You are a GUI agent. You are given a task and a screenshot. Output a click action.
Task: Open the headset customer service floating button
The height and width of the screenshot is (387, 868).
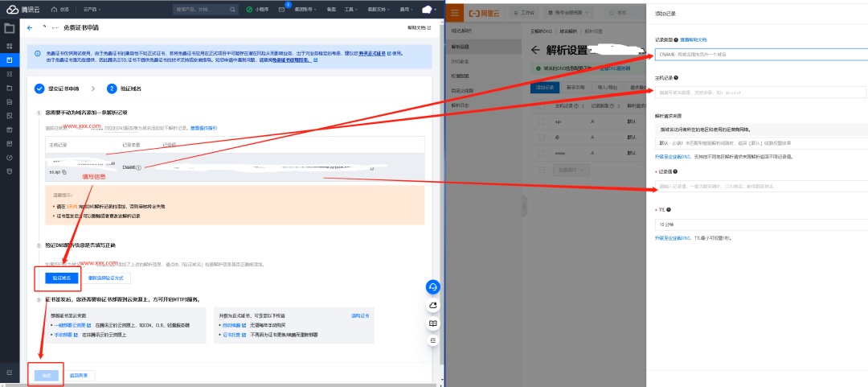coord(433,286)
